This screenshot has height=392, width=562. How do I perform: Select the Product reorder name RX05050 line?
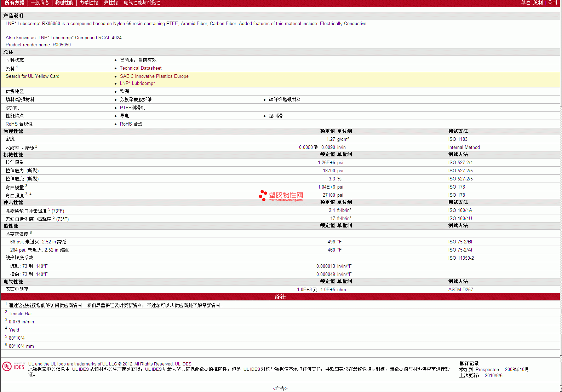tap(38, 45)
